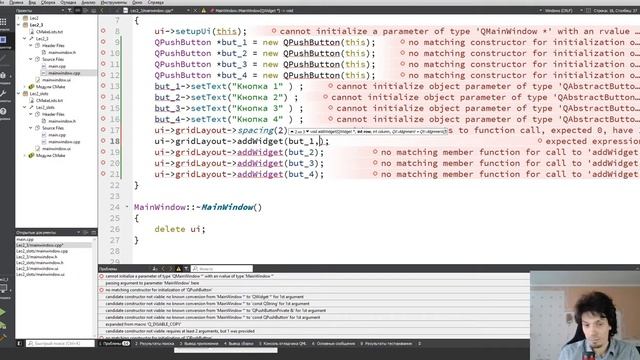Click the quick locator search field
Screen dimensions: 640x360
pyautogui.click(x=60, y=344)
